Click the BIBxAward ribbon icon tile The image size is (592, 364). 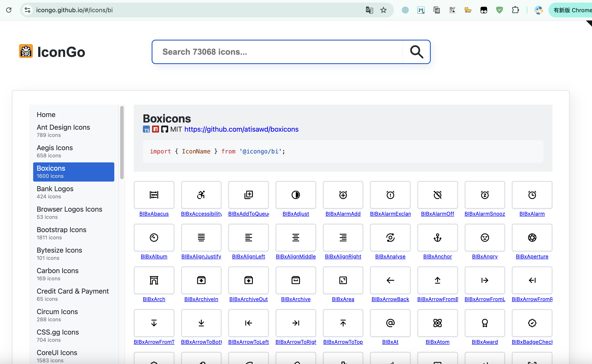(x=485, y=323)
